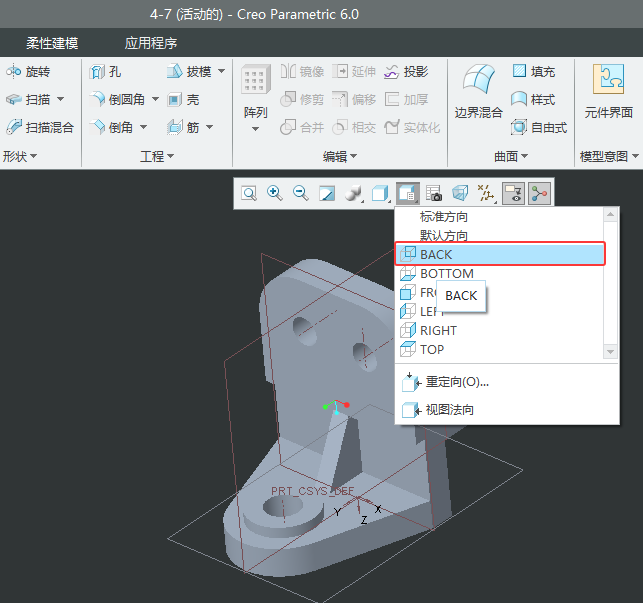Click the grayed 偏移 (Offset) button
This screenshot has height=603, width=643.
tap(354, 99)
